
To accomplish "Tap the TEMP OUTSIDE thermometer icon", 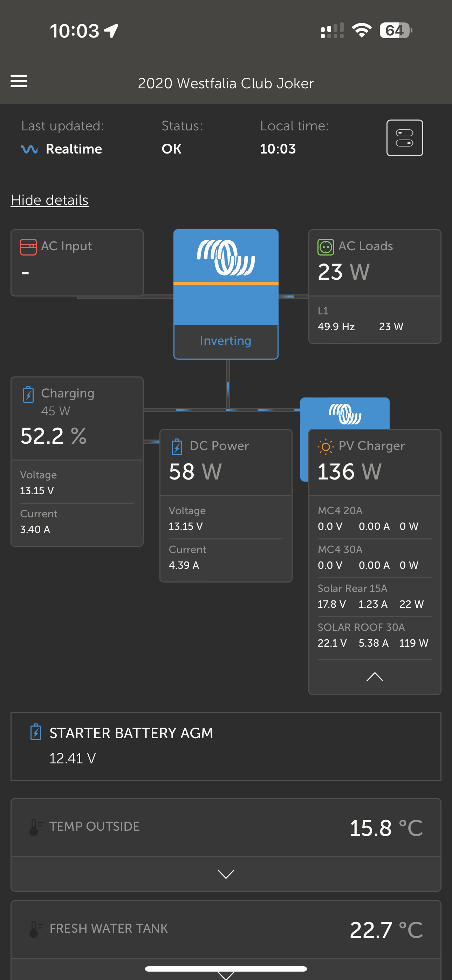I will pos(36,828).
